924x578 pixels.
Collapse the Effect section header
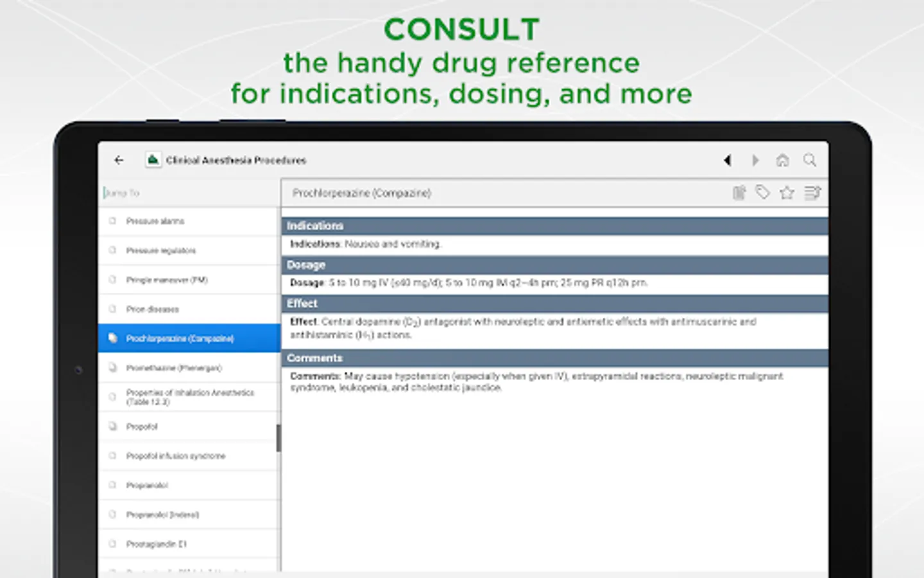point(554,304)
